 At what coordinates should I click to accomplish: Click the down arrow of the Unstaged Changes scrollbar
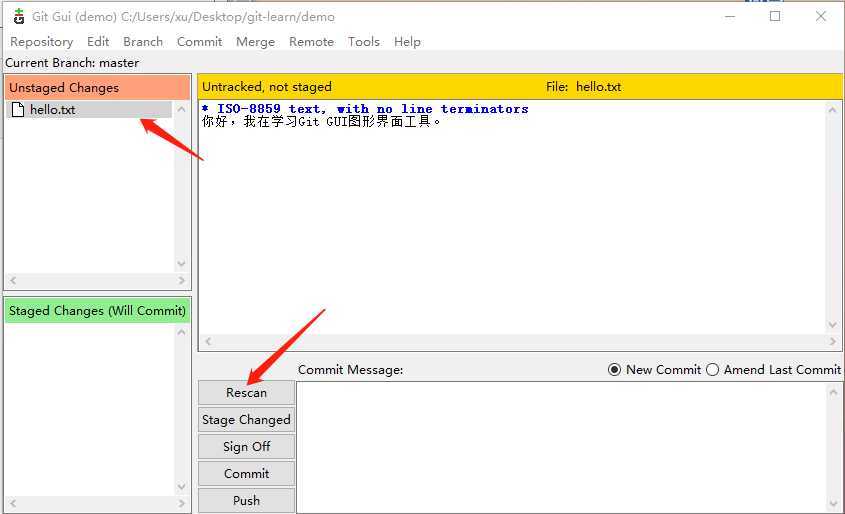pos(182,264)
